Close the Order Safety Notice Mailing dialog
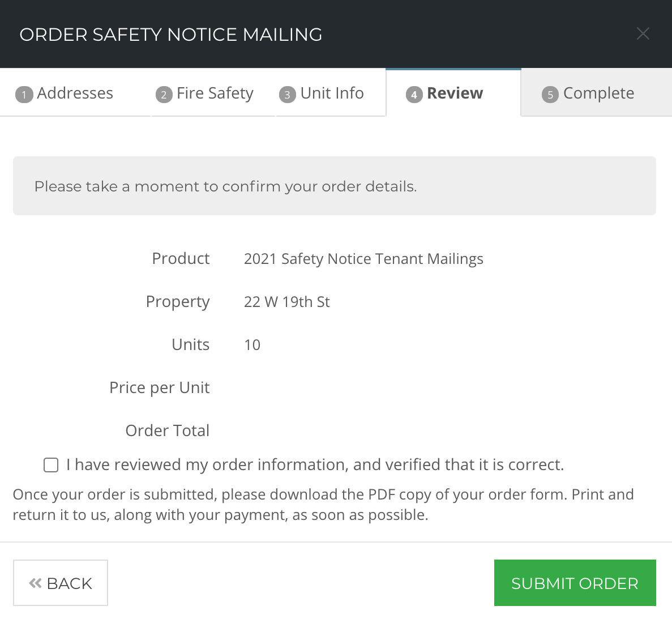Image resolution: width=672 pixels, height=623 pixels. [x=643, y=33]
